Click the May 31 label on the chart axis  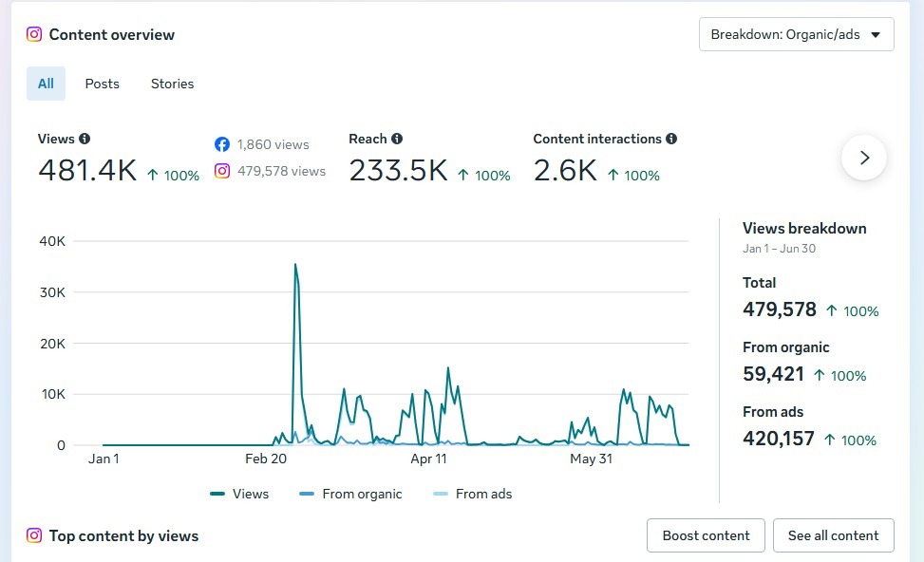click(x=591, y=459)
